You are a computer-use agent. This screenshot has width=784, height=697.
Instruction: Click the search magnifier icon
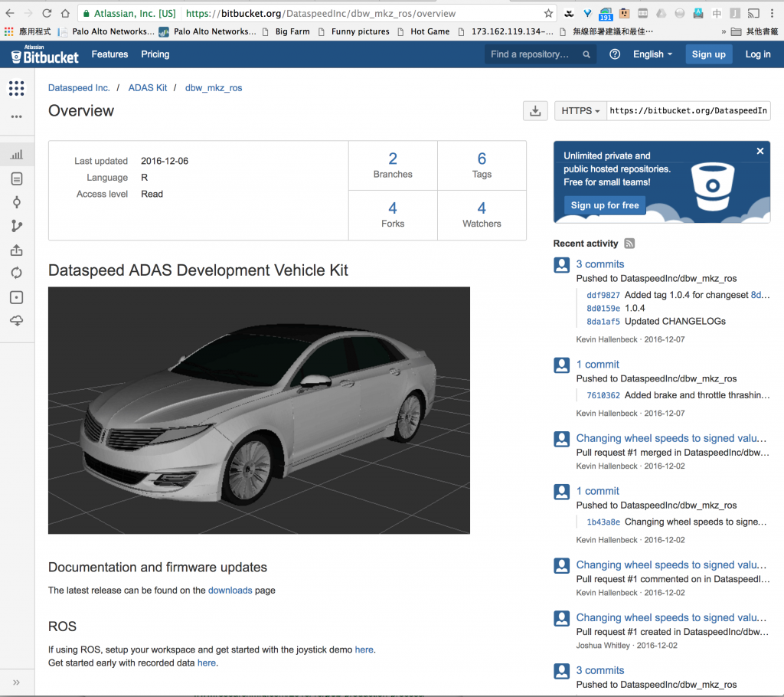pos(586,54)
